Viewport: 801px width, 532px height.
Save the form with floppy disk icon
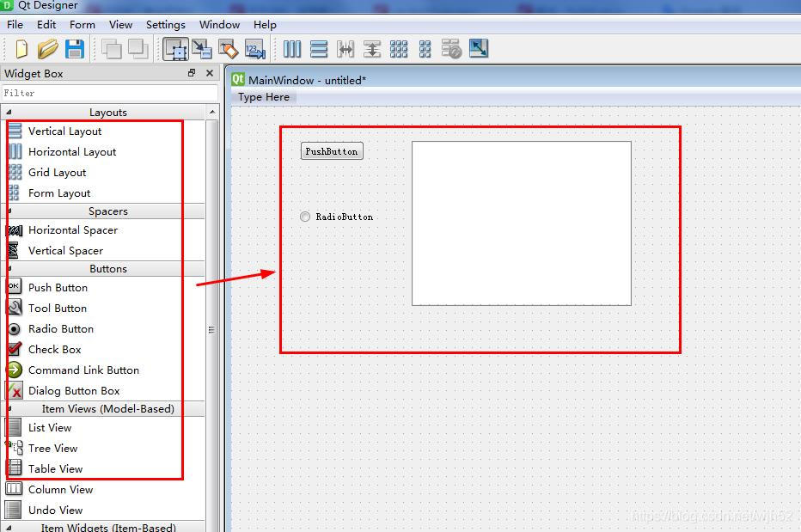75,49
